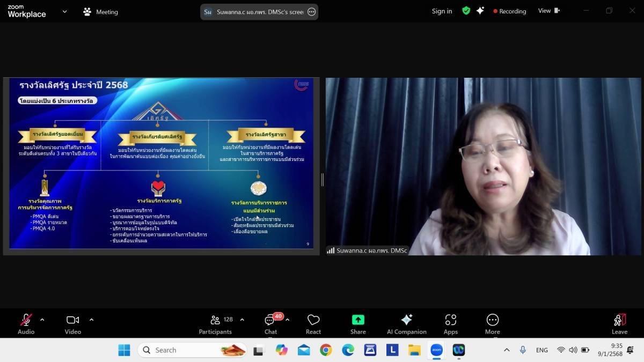Open the React emoji menu
The height and width of the screenshot is (362, 644).
tap(313, 324)
